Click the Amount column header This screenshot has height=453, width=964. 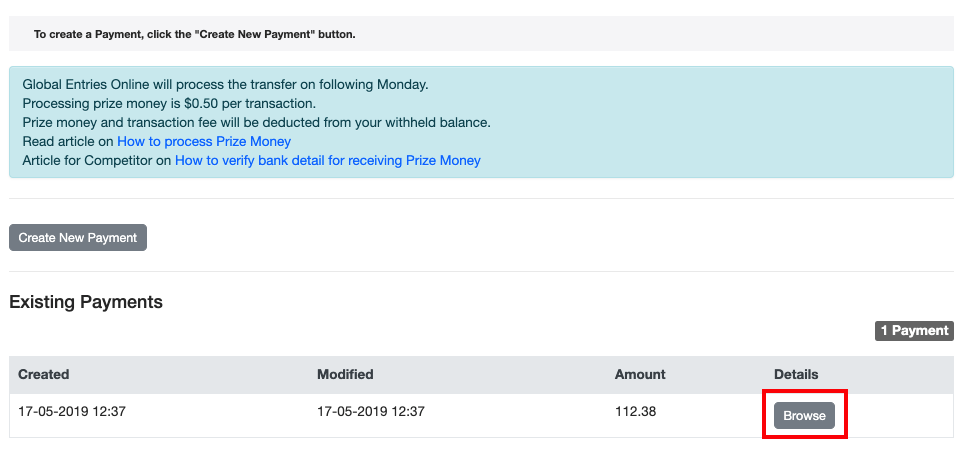[x=640, y=374]
